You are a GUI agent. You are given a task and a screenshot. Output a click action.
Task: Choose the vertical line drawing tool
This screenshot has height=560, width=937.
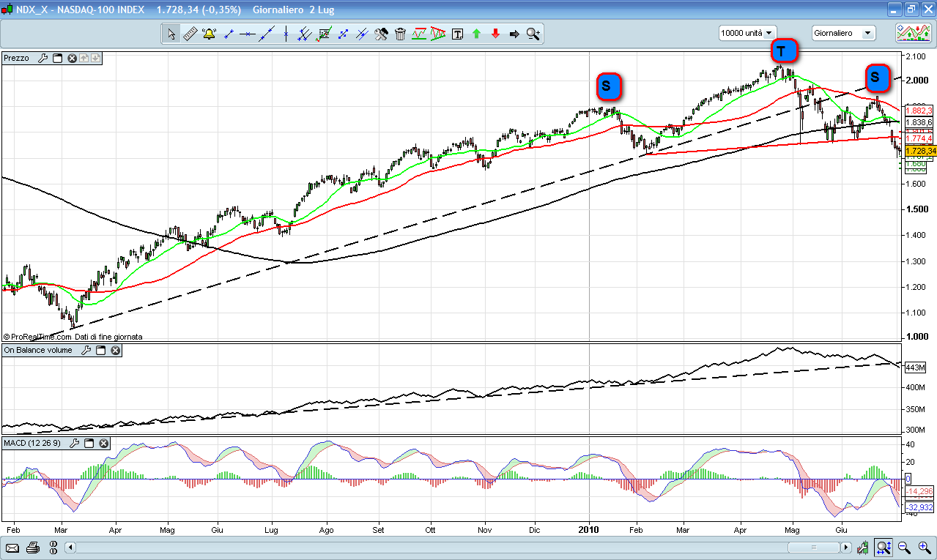pos(285,34)
